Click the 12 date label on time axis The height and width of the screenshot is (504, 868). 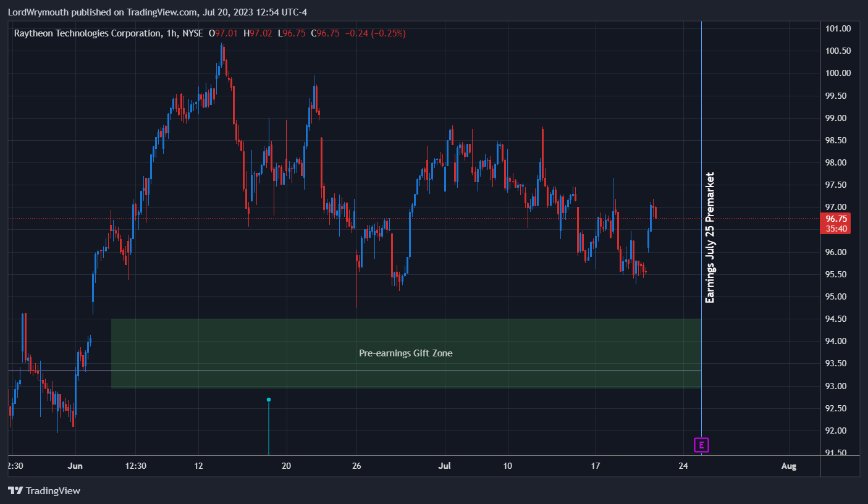(x=198, y=466)
